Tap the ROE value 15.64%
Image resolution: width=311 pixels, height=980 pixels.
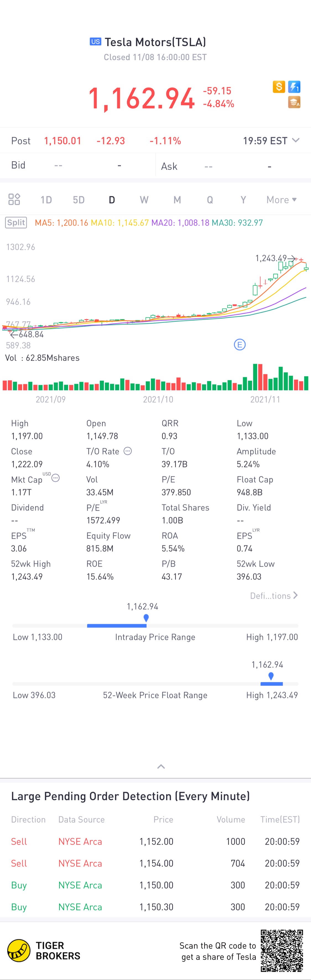(x=100, y=577)
